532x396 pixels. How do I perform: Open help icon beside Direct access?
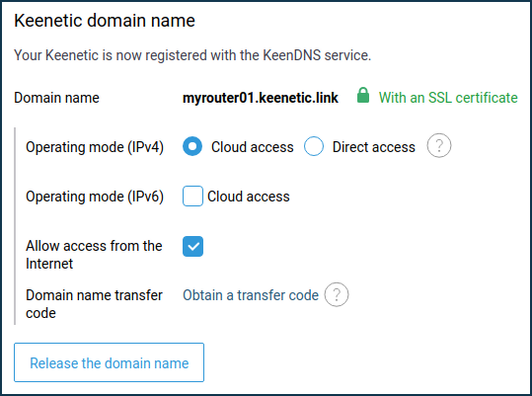(x=439, y=145)
